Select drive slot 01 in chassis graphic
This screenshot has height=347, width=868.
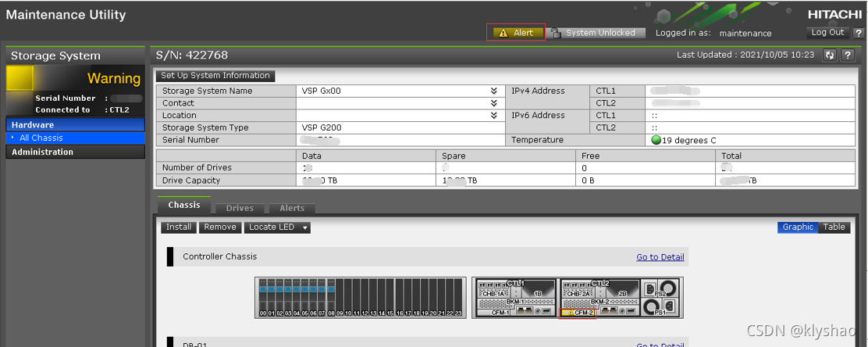[272, 299]
